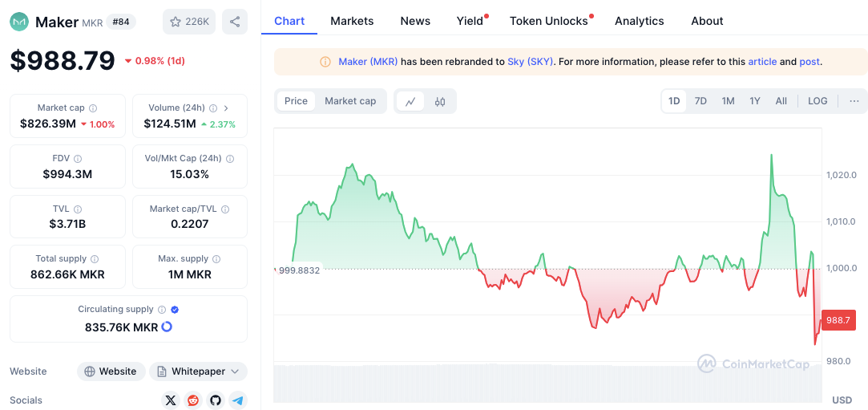Click the Circulating supply info icon
Image resolution: width=868 pixels, height=410 pixels.
tap(162, 310)
